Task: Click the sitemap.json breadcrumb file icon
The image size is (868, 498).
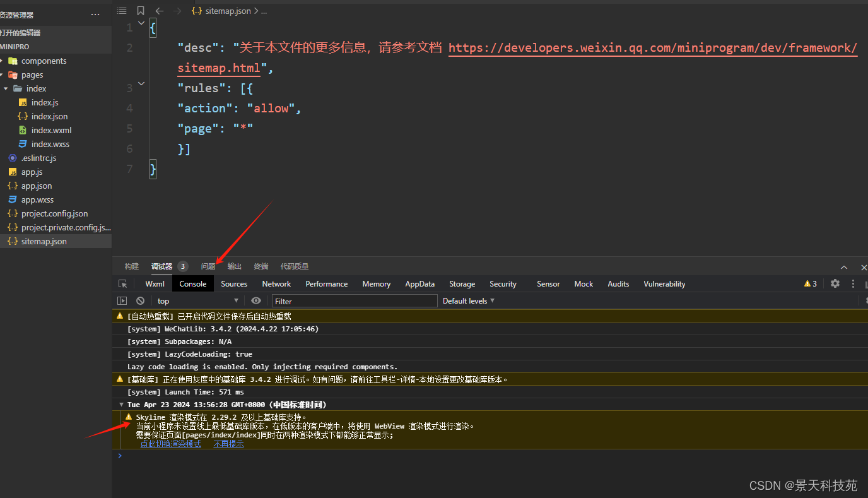Action: point(197,11)
